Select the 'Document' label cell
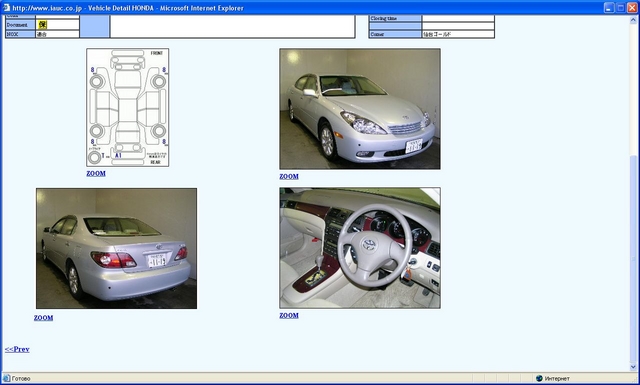Image resolution: width=640 pixels, height=385 pixels. (20, 25)
